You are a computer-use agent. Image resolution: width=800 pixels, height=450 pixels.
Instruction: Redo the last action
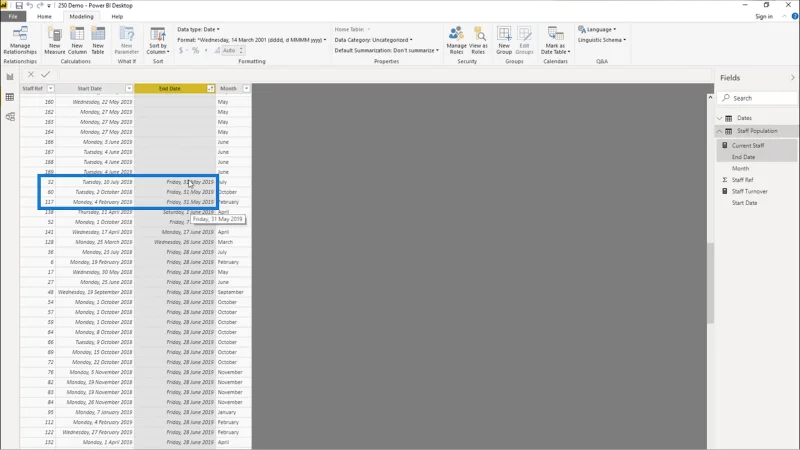(40, 5)
